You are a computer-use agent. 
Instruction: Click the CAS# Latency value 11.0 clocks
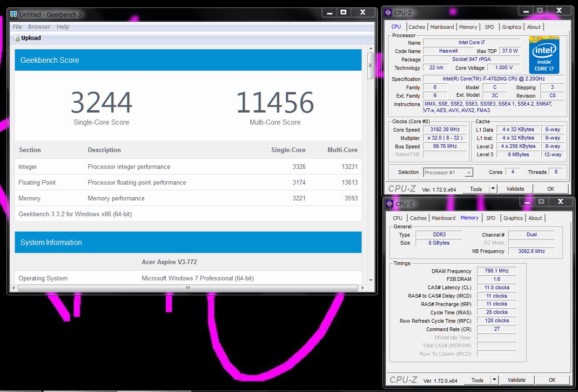(x=497, y=287)
